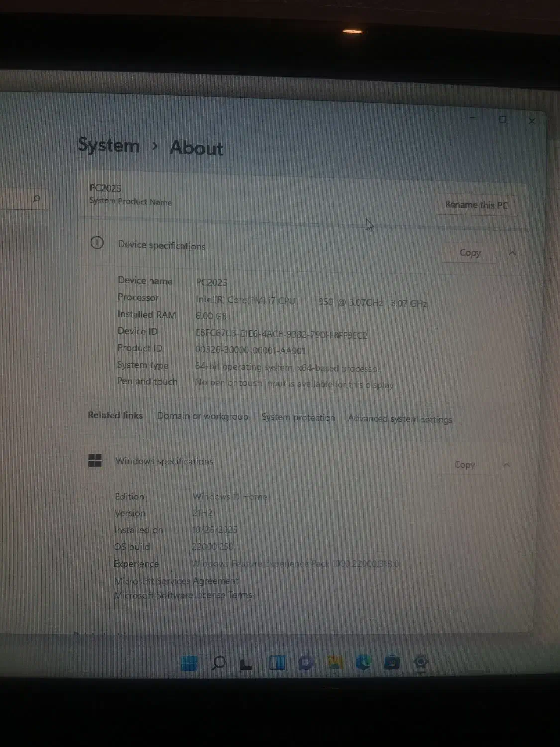Close the Settings window
The width and height of the screenshot is (560, 747).
(532, 121)
